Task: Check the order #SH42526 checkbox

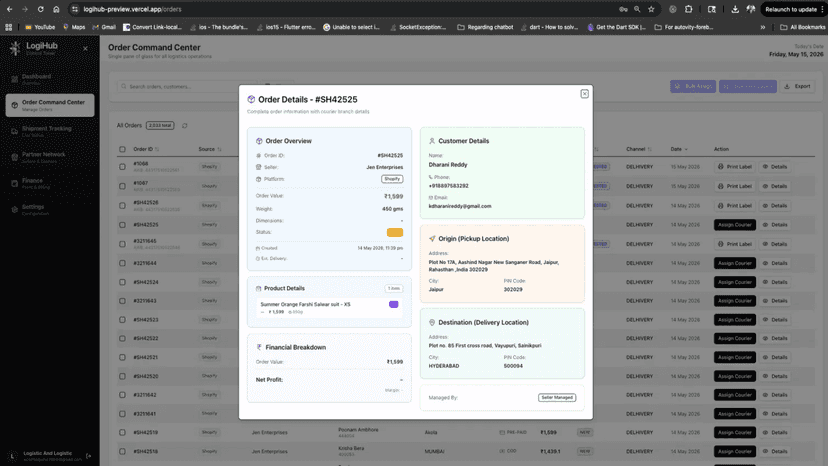Action: pyautogui.click(x=123, y=206)
